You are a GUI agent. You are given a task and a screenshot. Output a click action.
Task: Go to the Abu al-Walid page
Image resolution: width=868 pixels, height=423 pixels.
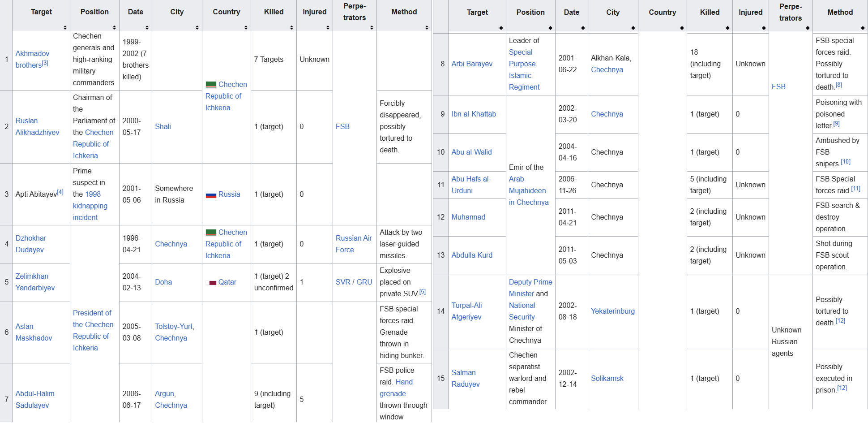[471, 152]
